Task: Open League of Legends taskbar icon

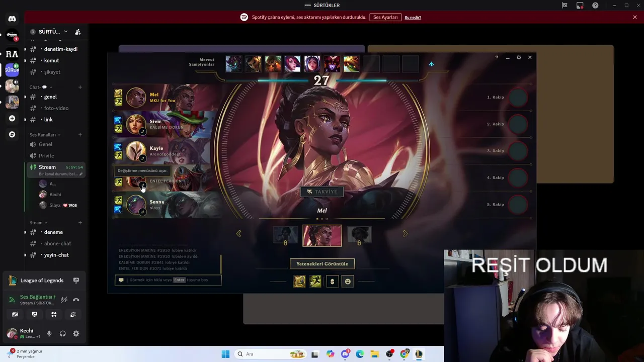Action: coord(419,354)
